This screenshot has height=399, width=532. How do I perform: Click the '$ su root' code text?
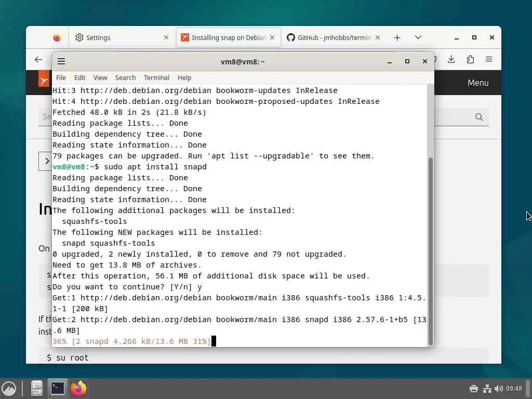click(x=68, y=357)
